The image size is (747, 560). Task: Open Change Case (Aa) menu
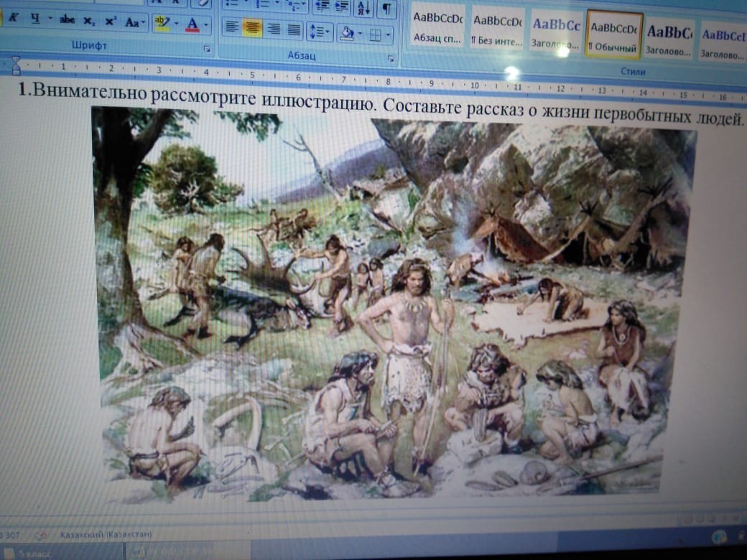pyautogui.click(x=135, y=22)
